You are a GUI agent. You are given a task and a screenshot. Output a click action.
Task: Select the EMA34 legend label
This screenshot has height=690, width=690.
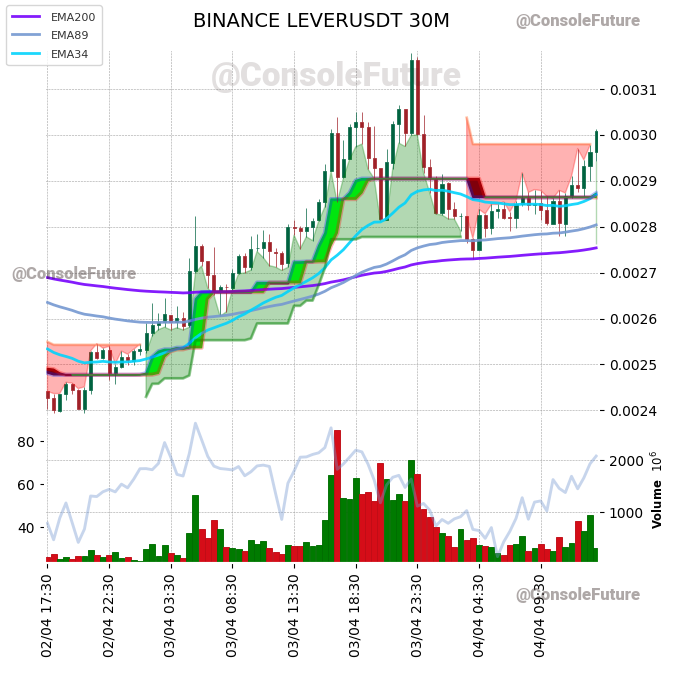pyautogui.click(x=70, y=54)
